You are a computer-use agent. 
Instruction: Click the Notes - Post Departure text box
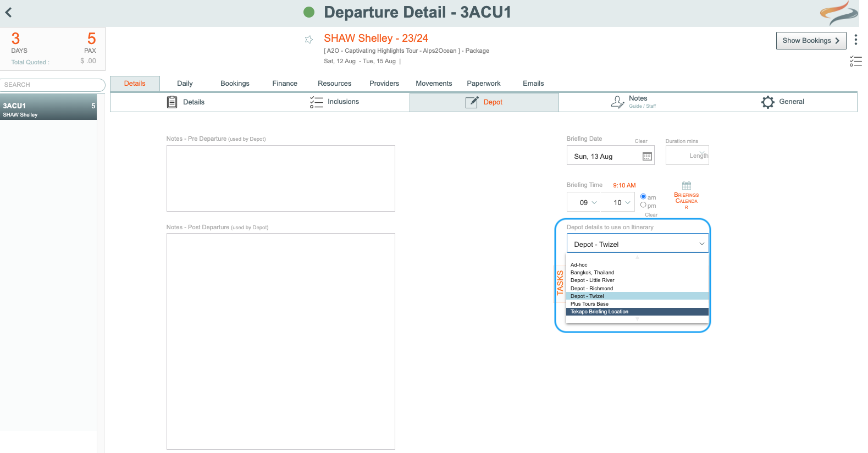pos(281,341)
